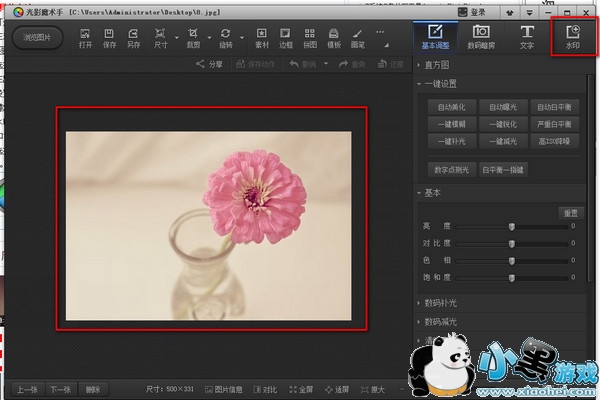Open the 素材 (Materials) tool
This screenshot has height=400, width=600.
click(x=261, y=38)
